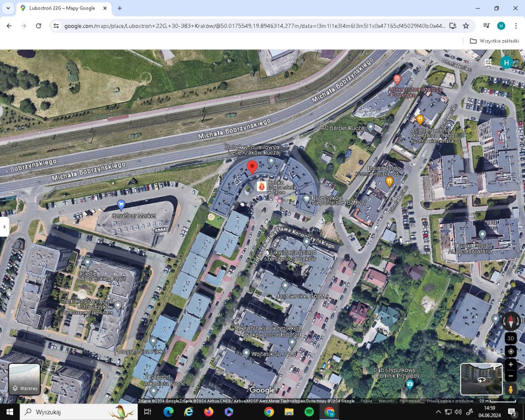
Task: Toggle the 3D view button
Action: pos(511,338)
